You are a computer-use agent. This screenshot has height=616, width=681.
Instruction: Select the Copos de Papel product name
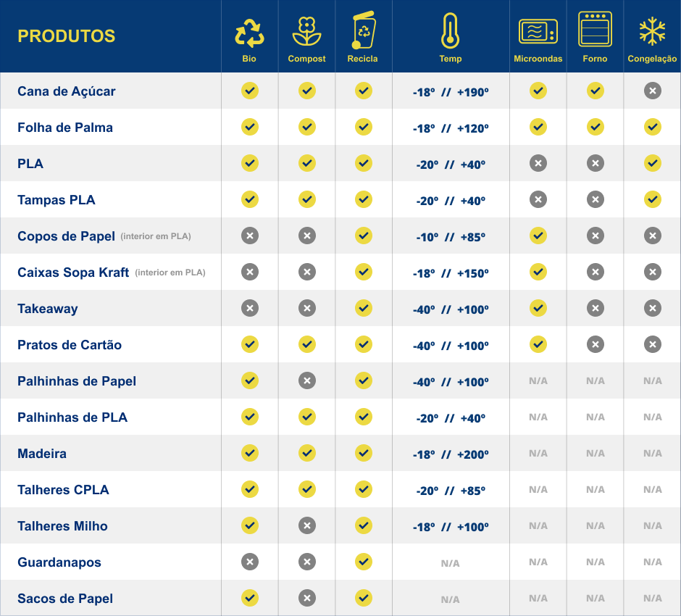67,236
